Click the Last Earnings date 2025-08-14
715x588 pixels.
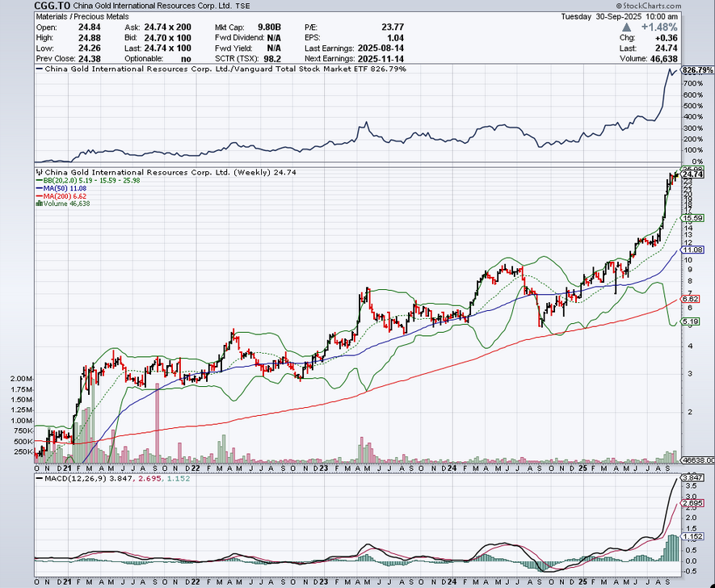[381, 48]
